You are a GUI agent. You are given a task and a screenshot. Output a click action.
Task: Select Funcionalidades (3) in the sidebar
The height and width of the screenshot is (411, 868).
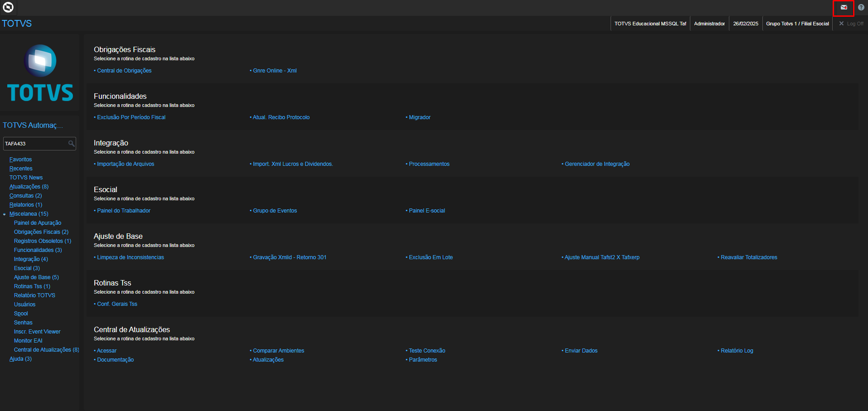(38, 250)
